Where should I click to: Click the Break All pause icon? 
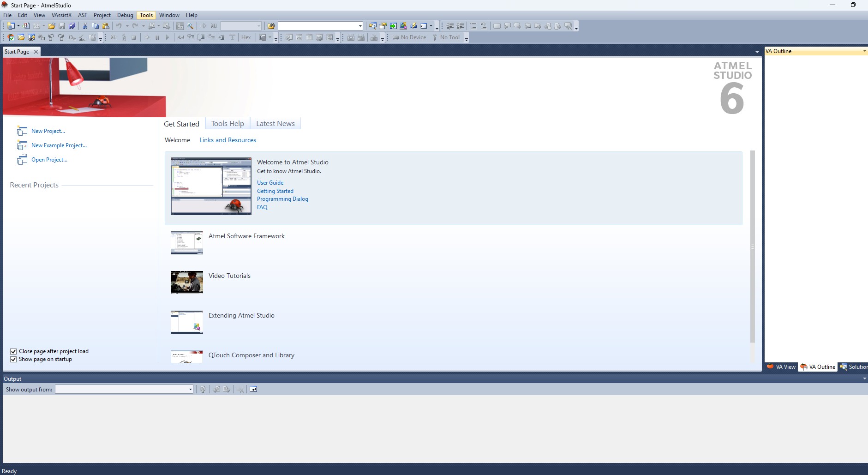tap(157, 37)
